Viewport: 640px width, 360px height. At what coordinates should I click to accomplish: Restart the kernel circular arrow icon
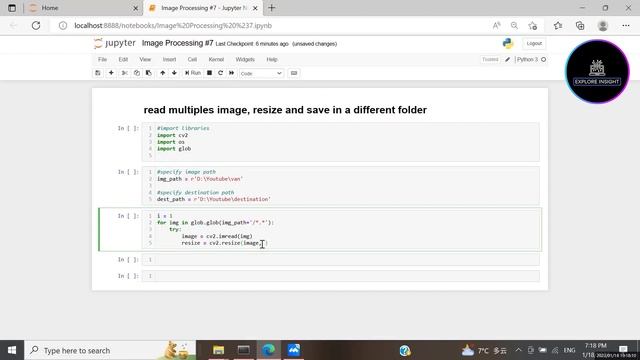tap(220, 73)
